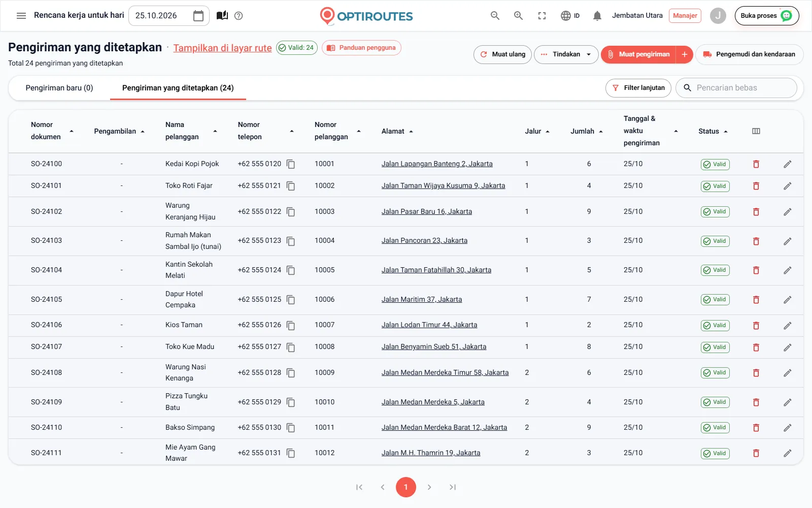This screenshot has width=812, height=508.
Task: Open the language selector ID
Action: click(x=570, y=16)
